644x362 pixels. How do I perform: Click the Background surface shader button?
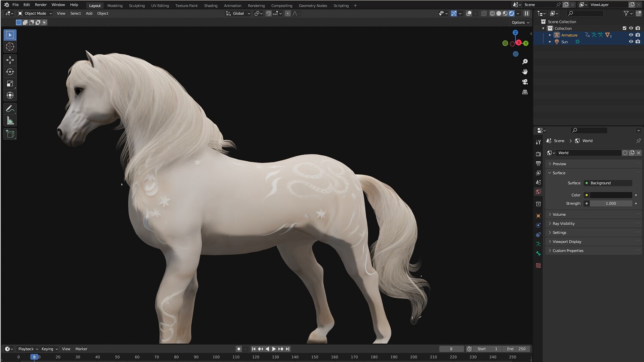click(x=608, y=183)
